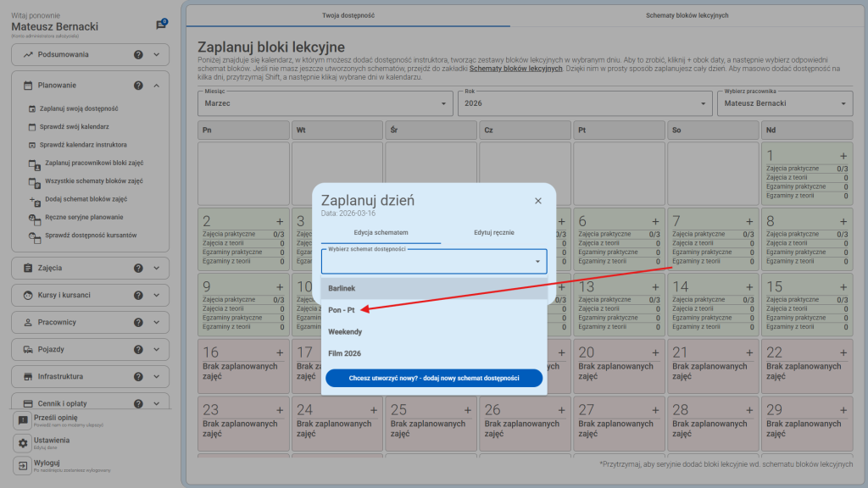The width and height of the screenshot is (868, 488).
Task: Select Pon - Pt schedule option
Action: point(342,310)
